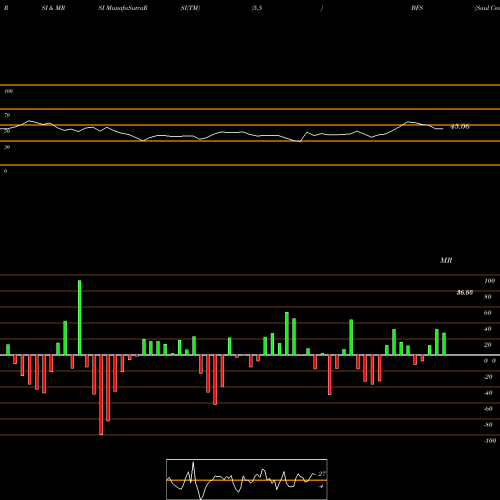Click the 30 level label on RSI axis
This screenshot has width=500, height=500.
click(x=7, y=147)
